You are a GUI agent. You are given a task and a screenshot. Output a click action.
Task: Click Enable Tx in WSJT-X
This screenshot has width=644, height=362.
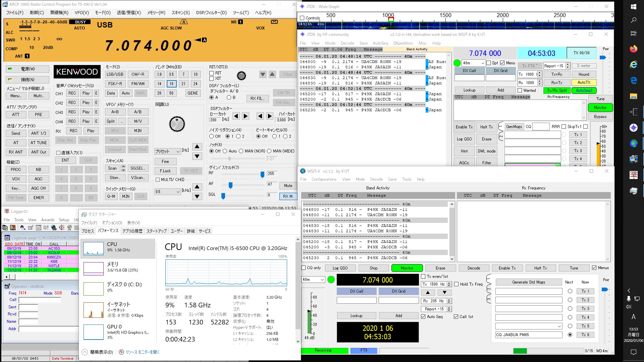click(507, 268)
